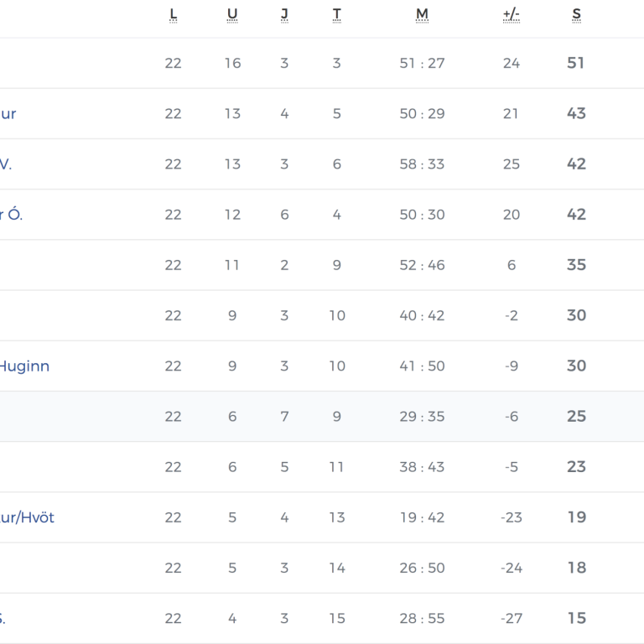
Task: Click the S points column header
Action: (x=576, y=14)
